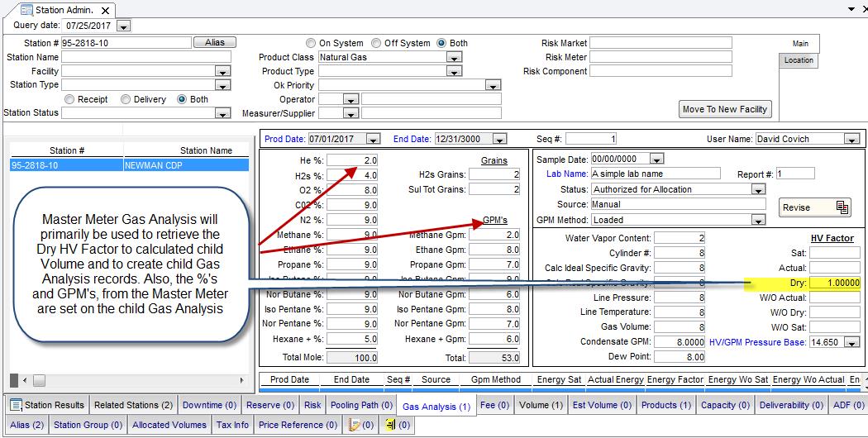The width and height of the screenshot is (868, 438).
Task: Expand the Product Class dropdown
Action: tap(453, 58)
